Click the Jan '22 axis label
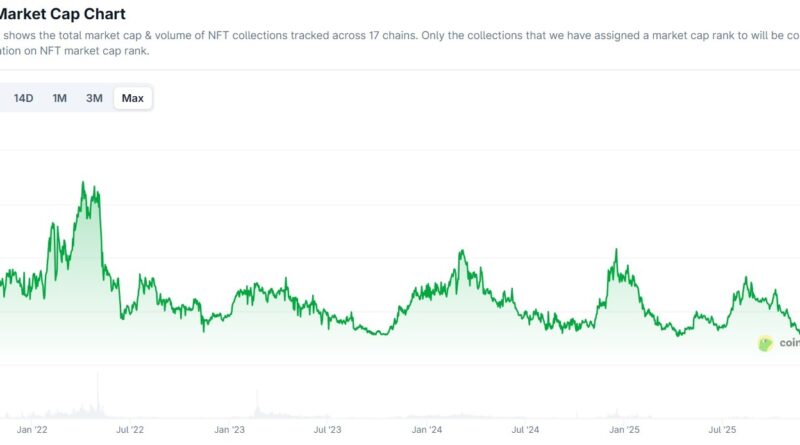The width and height of the screenshot is (800, 445). (33, 430)
